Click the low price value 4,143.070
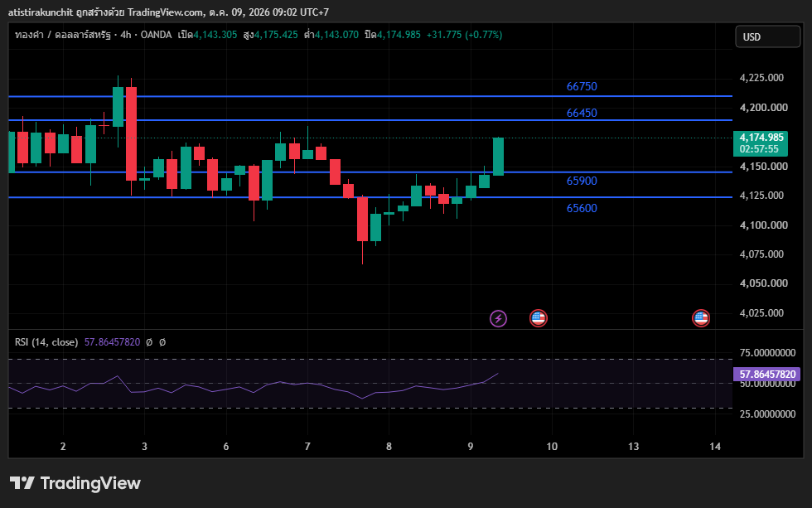 (x=336, y=35)
